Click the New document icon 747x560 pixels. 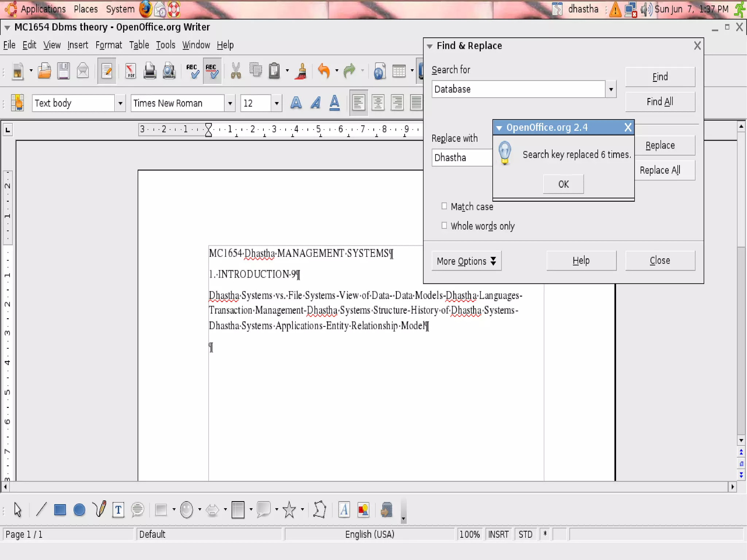(x=18, y=71)
